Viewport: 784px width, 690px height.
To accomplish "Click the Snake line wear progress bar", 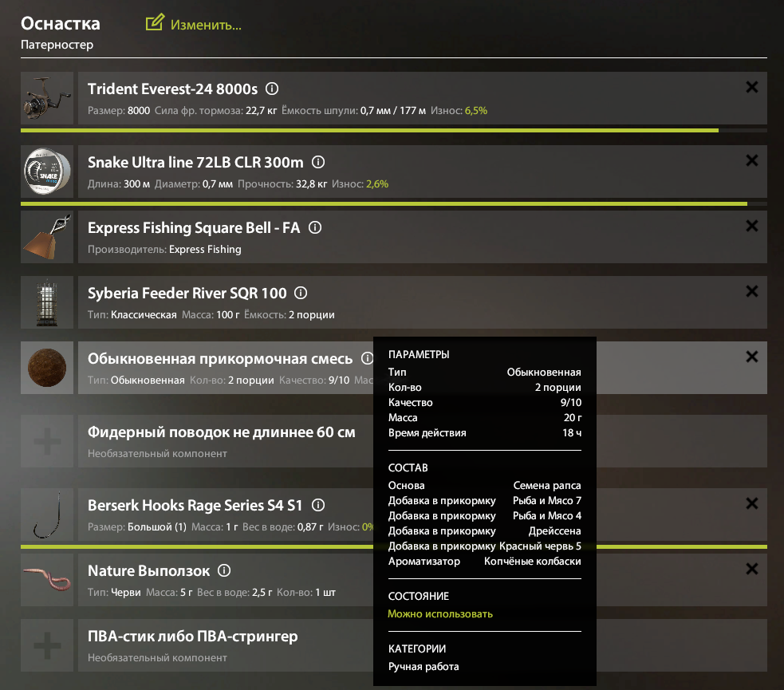I will tap(394, 204).
